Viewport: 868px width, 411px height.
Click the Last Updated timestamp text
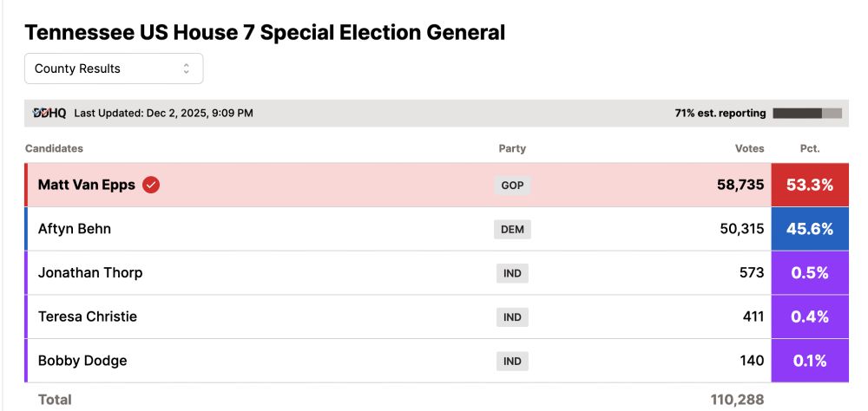(164, 113)
